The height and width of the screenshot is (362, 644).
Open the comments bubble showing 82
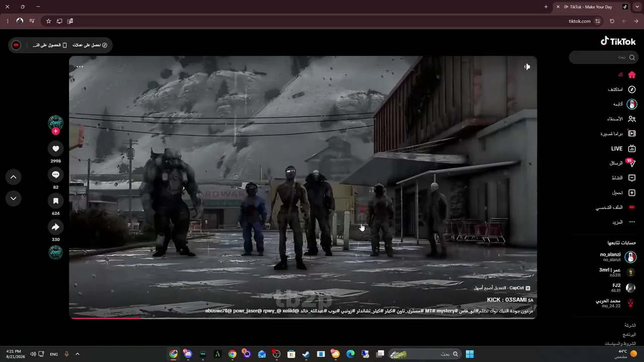(x=55, y=174)
